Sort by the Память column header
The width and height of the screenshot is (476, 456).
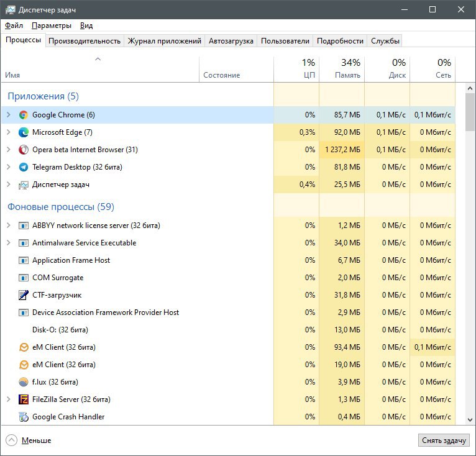[342, 69]
